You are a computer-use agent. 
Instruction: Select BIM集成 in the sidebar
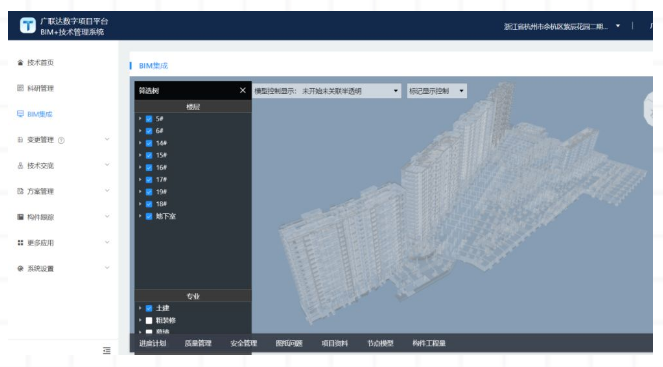click(x=40, y=114)
